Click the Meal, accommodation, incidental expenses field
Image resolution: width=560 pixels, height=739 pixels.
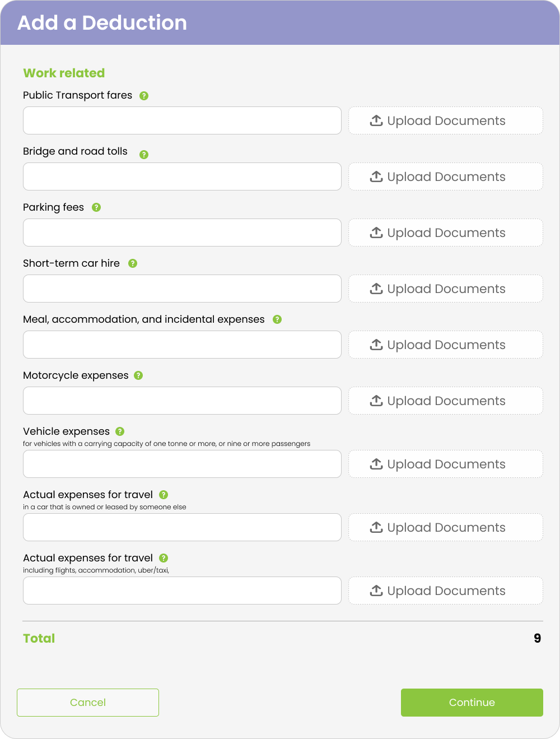pos(182,345)
